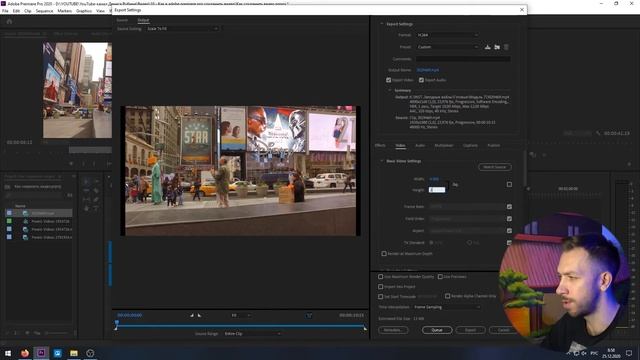
Task: Open Premiere Pro taskbar icon
Action: [x=41, y=353]
